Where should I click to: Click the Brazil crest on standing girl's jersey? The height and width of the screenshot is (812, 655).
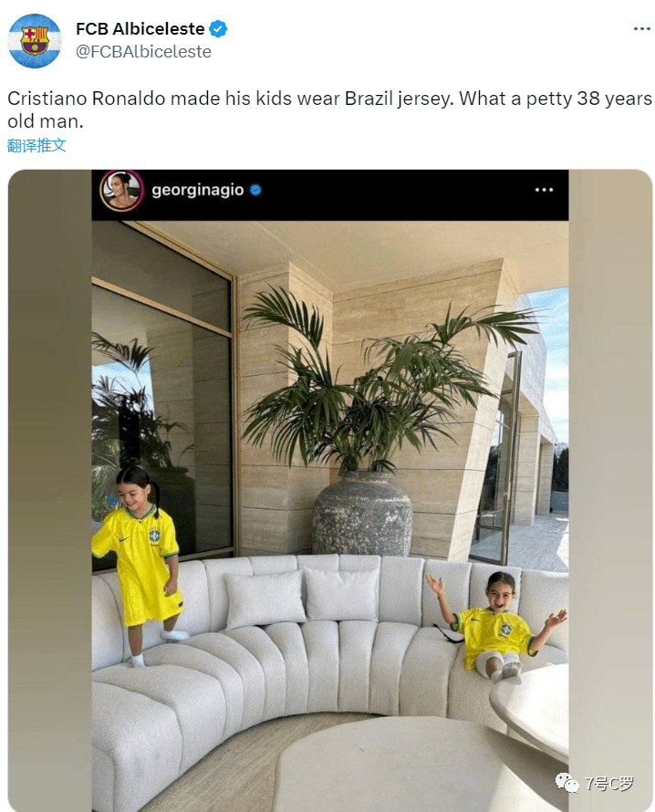154,535
